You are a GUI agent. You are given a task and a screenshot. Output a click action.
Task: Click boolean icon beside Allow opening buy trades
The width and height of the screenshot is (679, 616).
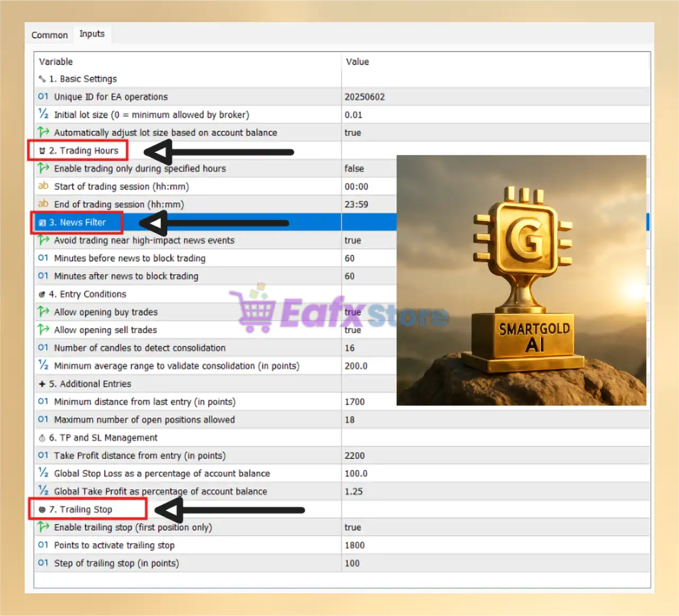(43, 311)
